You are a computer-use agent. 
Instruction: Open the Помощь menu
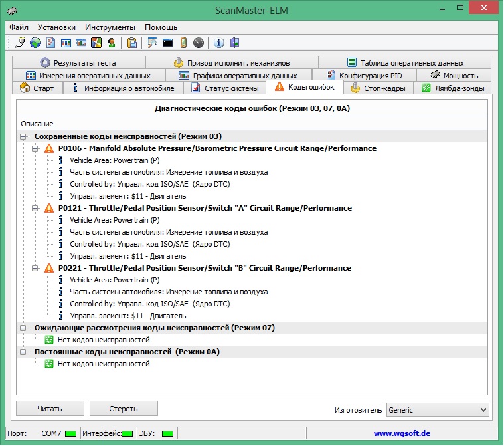[x=161, y=27]
